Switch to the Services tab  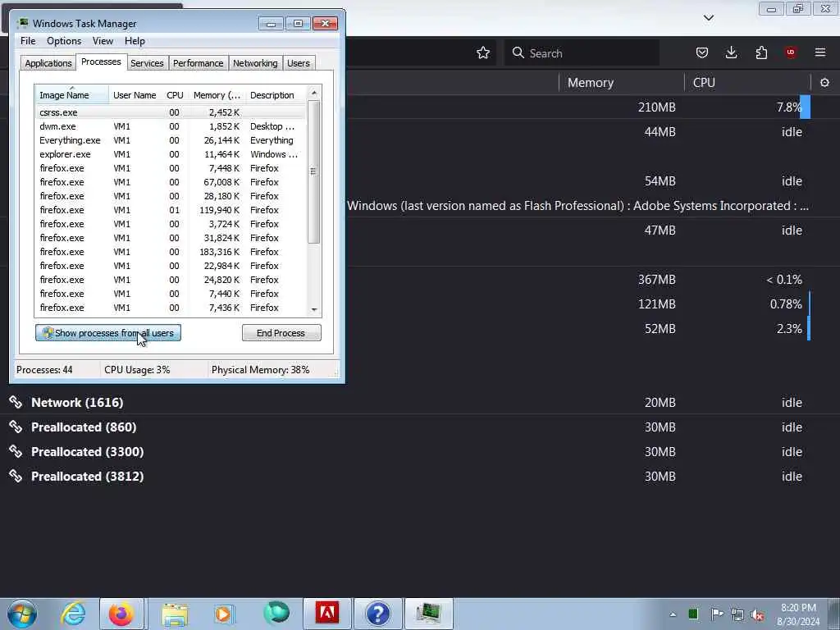147,63
